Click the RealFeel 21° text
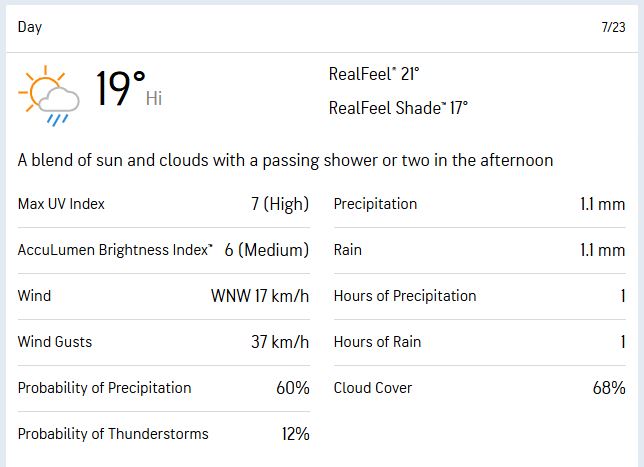 [374, 74]
